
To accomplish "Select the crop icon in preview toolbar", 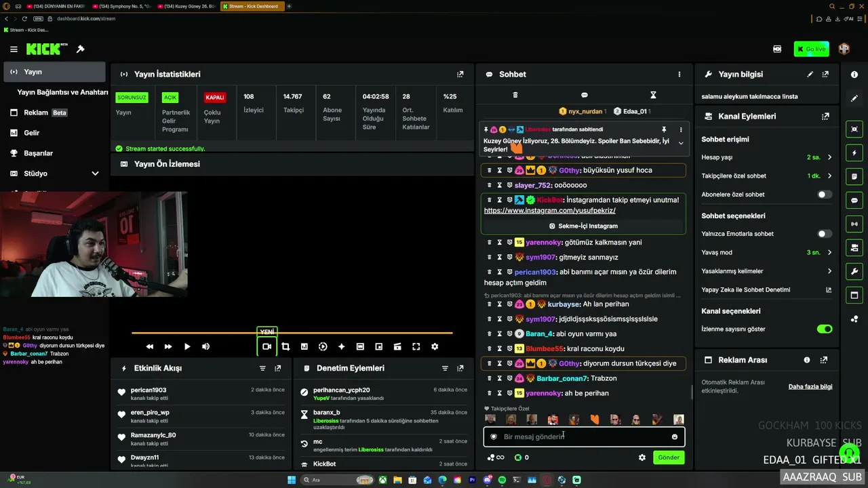I will (x=285, y=346).
